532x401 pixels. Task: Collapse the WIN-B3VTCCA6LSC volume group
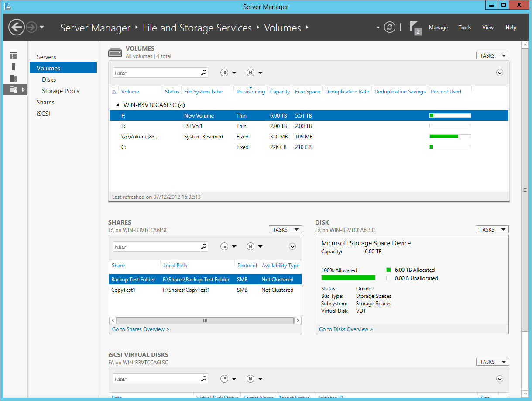click(x=117, y=105)
